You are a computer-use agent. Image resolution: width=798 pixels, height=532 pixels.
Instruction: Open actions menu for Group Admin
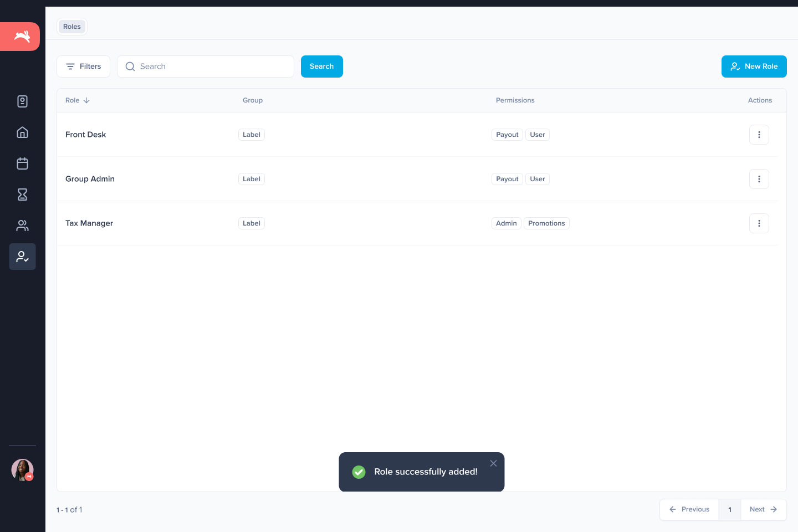[x=759, y=179]
